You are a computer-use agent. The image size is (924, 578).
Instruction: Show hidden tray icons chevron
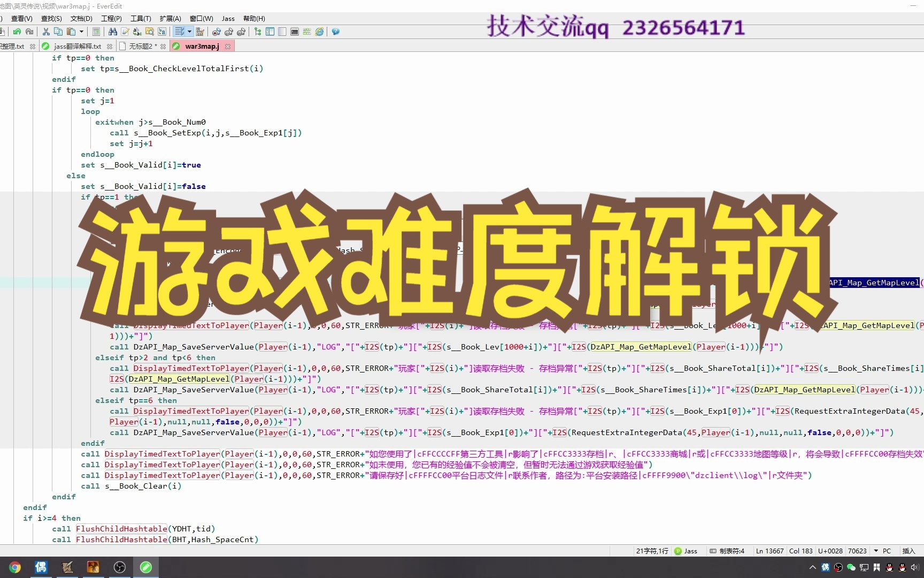(x=813, y=567)
